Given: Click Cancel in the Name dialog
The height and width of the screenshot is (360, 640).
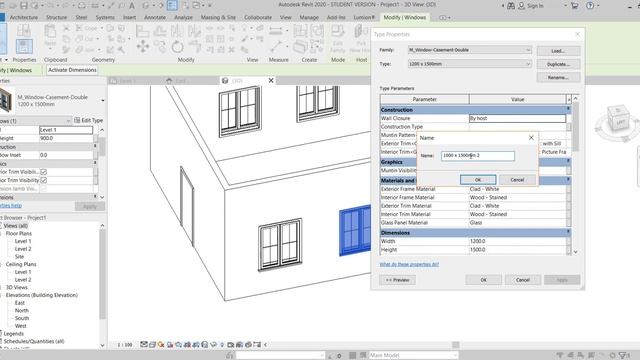Looking at the screenshot, I should point(517,180).
